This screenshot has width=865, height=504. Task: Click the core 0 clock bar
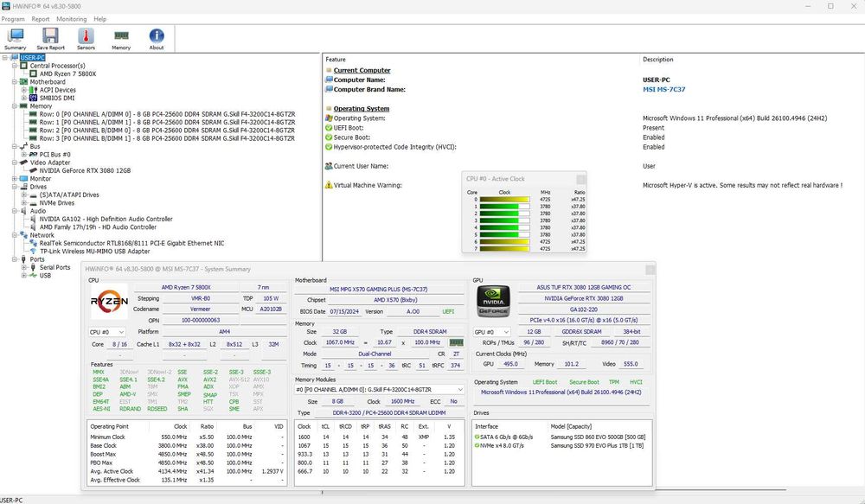pos(504,200)
